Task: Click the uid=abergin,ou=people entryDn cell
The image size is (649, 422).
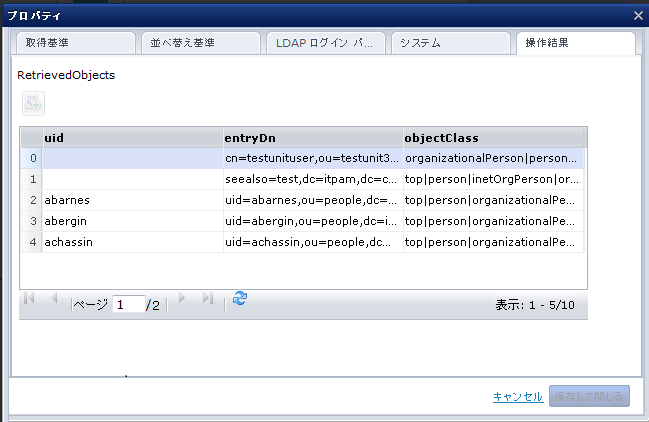Action: [313, 221]
